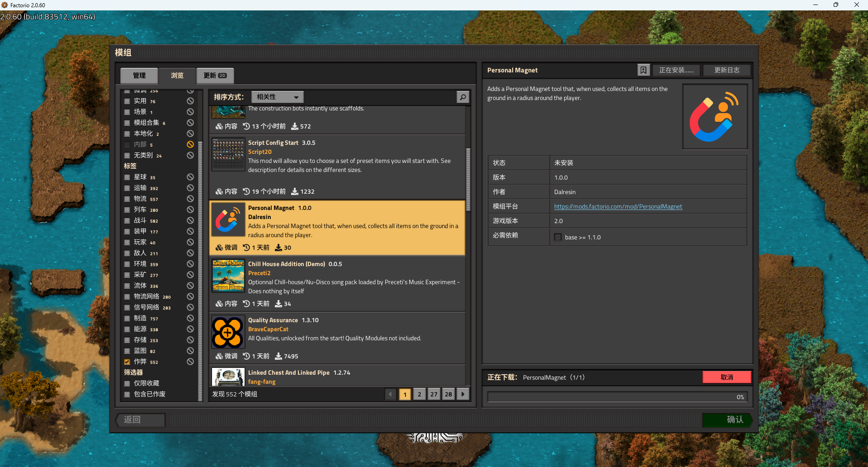Screen dimensions: 868x467
Task: Enable the 星球 tag checkbox
Action: [x=127, y=177]
